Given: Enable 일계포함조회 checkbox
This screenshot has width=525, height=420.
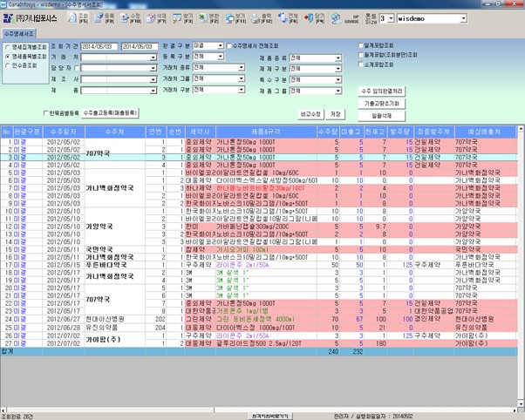Looking at the screenshot, I should (x=360, y=45).
